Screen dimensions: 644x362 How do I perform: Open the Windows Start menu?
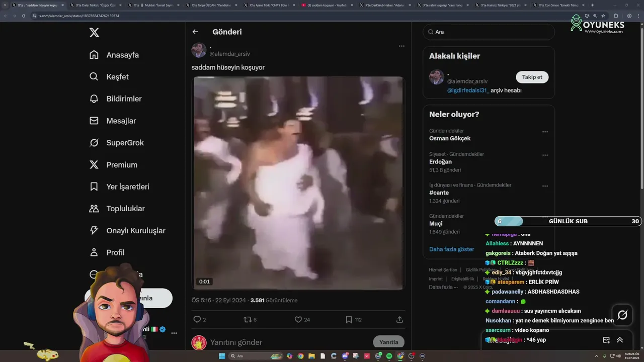222,356
